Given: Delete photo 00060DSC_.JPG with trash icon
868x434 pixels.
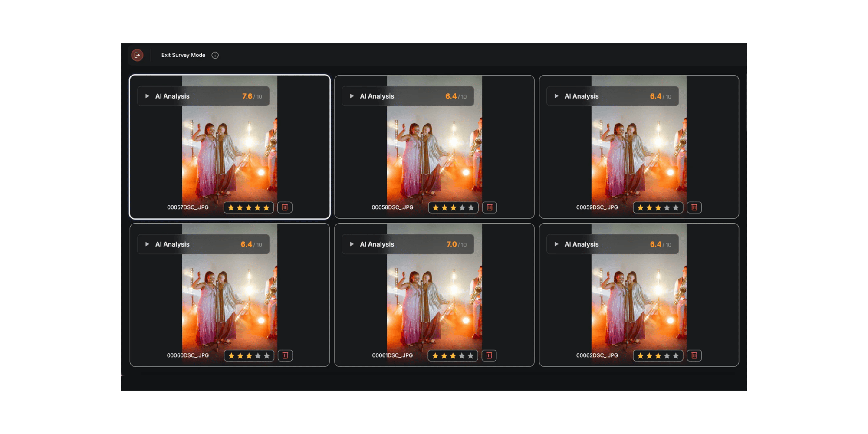Looking at the screenshot, I should pyautogui.click(x=285, y=355).
